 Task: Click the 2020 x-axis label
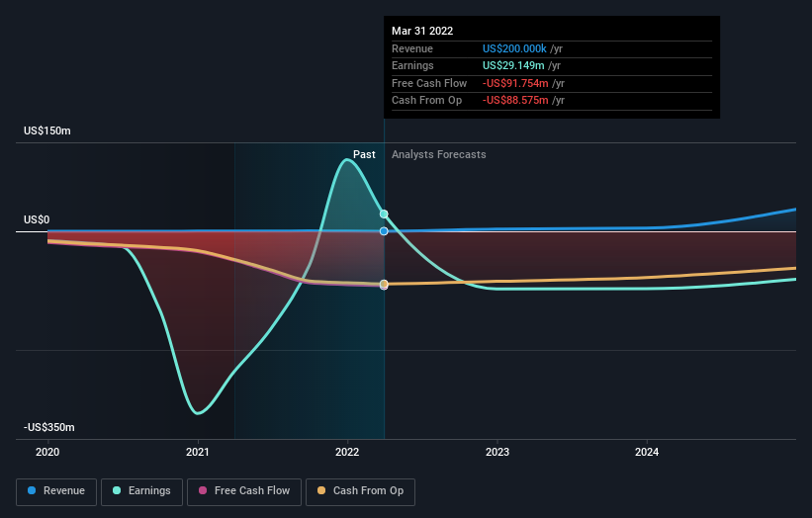click(x=47, y=452)
